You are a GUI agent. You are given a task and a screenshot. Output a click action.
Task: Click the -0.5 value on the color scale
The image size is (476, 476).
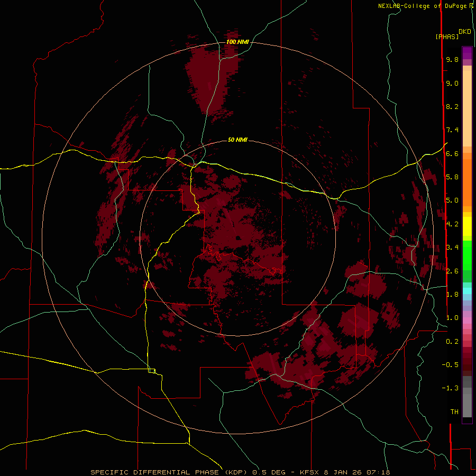pos(450,364)
